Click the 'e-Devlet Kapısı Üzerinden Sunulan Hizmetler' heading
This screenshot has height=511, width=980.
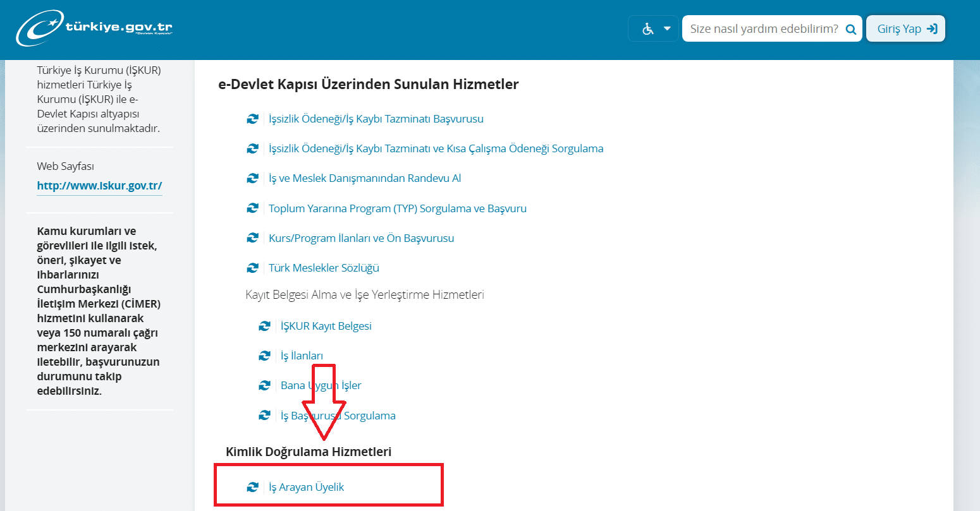pyautogui.click(x=369, y=85)
